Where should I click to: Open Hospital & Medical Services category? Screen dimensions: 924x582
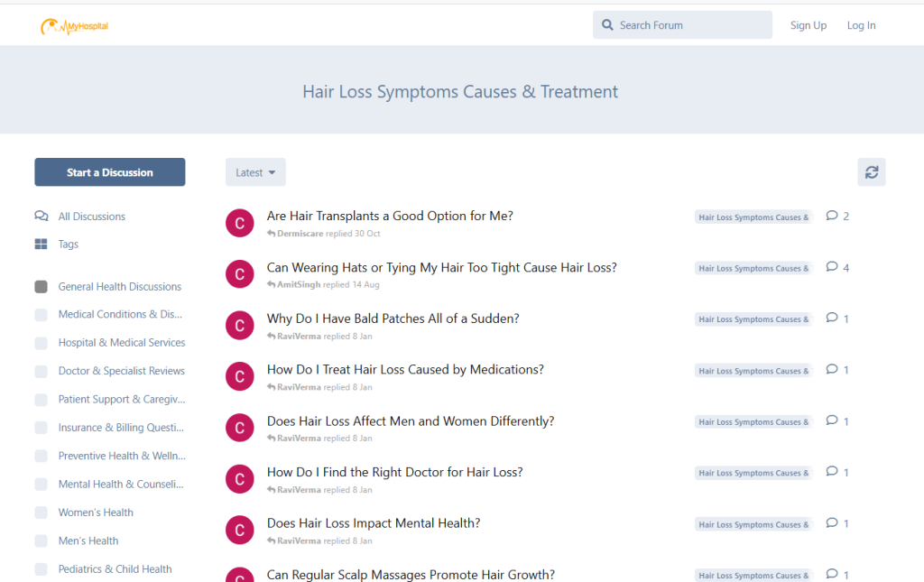pos(122,343)
